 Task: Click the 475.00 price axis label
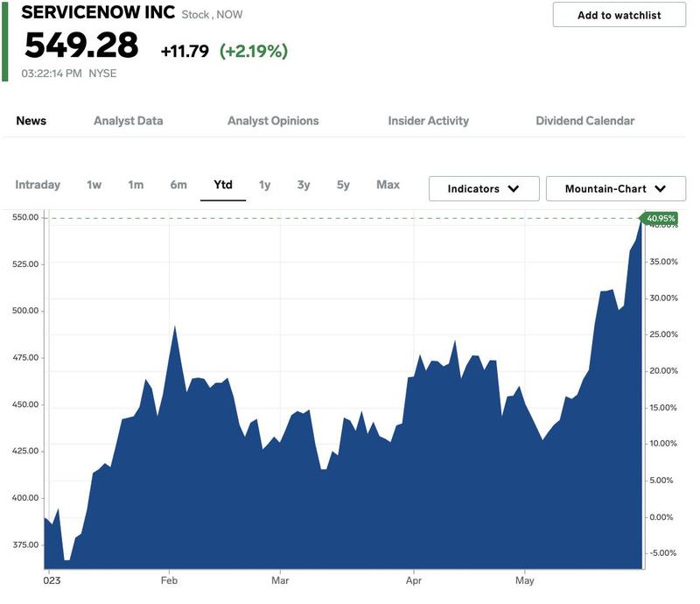[x=25, y=357]
